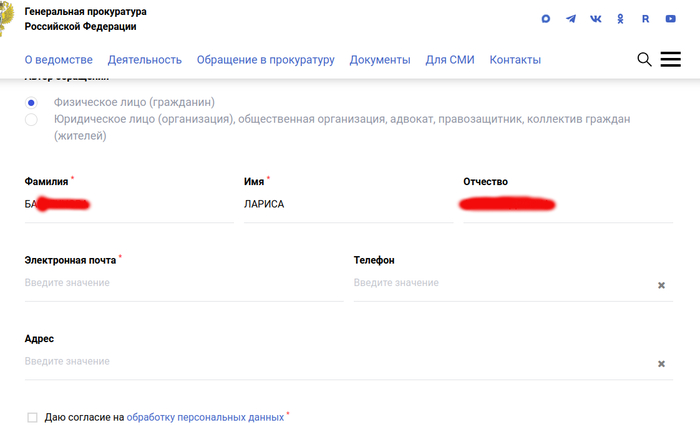Select 'Юридическое лицо' radio button

pyautogui.click(x=32, y=120)
